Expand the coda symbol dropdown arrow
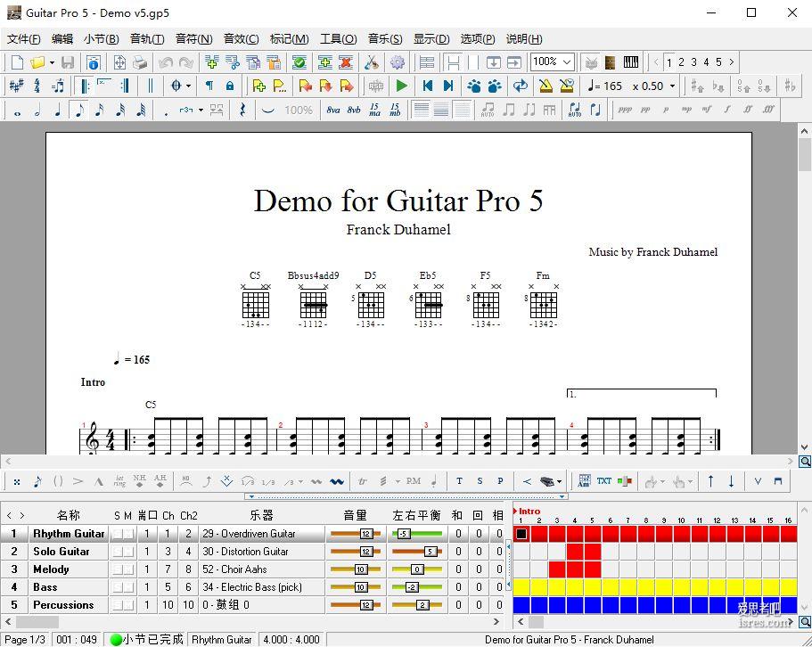 pos(188,86)
